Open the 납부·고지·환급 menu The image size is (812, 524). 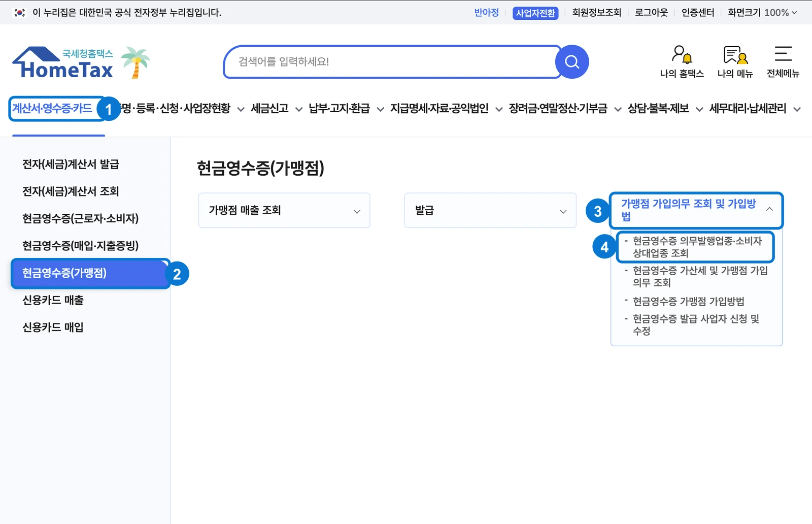tap(339, 109)
